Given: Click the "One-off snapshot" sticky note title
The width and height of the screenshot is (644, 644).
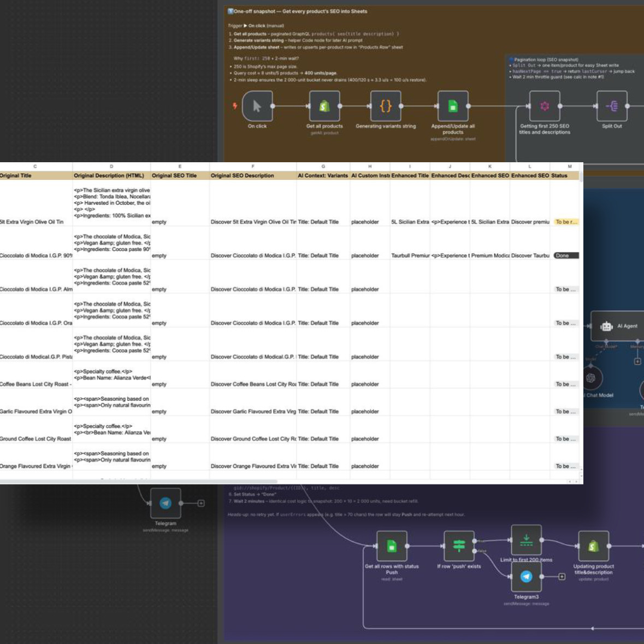Looking at the screenshot, I should (x=298, y=11).
